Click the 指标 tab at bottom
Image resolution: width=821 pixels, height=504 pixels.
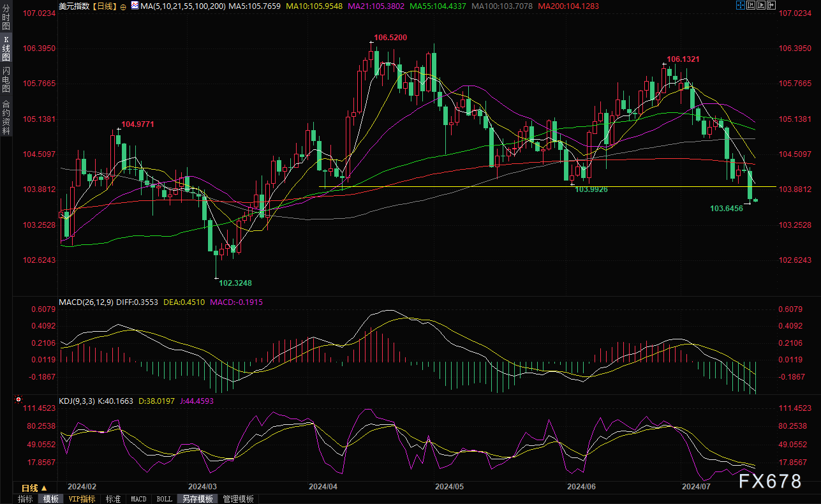pyautogui.click(x=26, y=499)
